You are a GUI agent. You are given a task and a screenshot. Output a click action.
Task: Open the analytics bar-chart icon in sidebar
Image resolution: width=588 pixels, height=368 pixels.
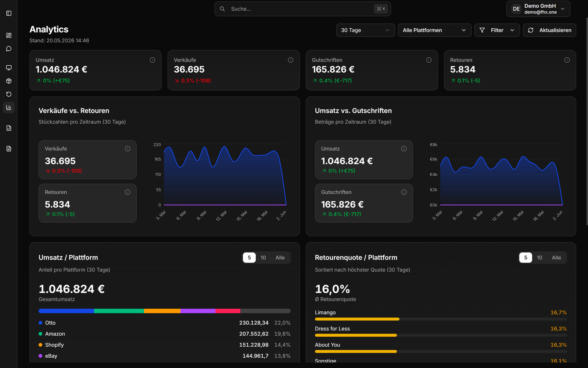(9, 107)
